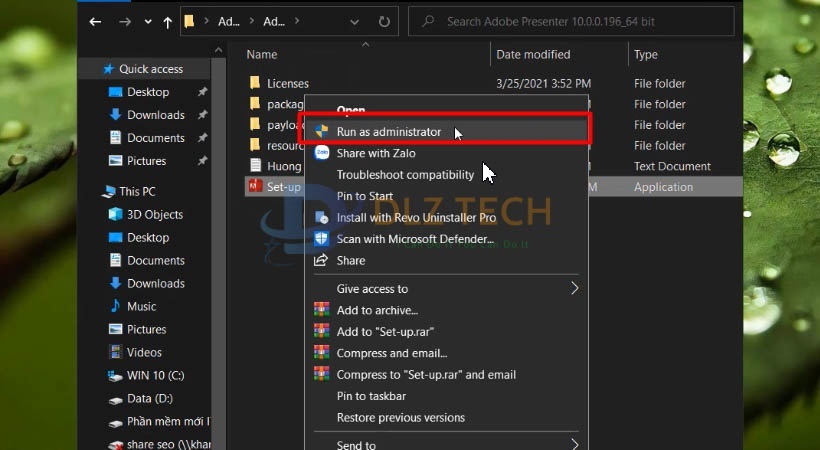Screen dimensions: 820x450
Task: Click the 3D Objects cube icon
Action: pos(115,214)
